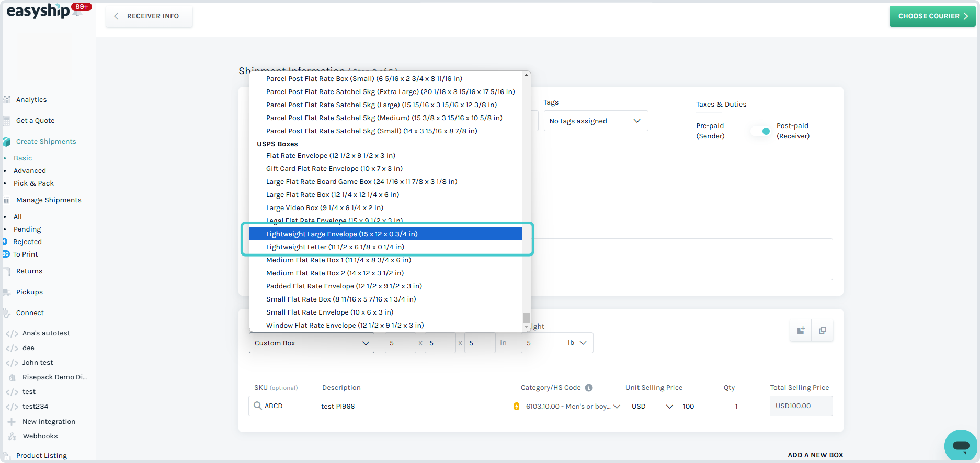Image resolution: width=980 pixels, height=463 pixels.
Task: Click the Get a Quote calculator icon
Action: [7, 121]
